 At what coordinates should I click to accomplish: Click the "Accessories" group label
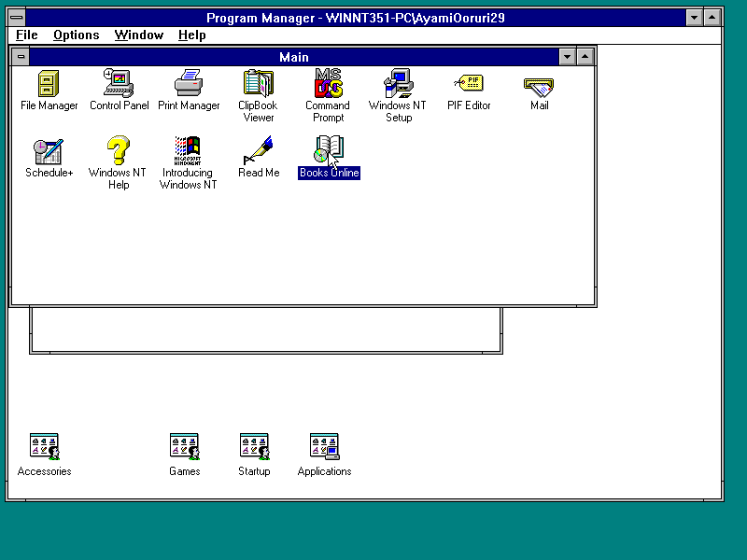tap(44, 471)
